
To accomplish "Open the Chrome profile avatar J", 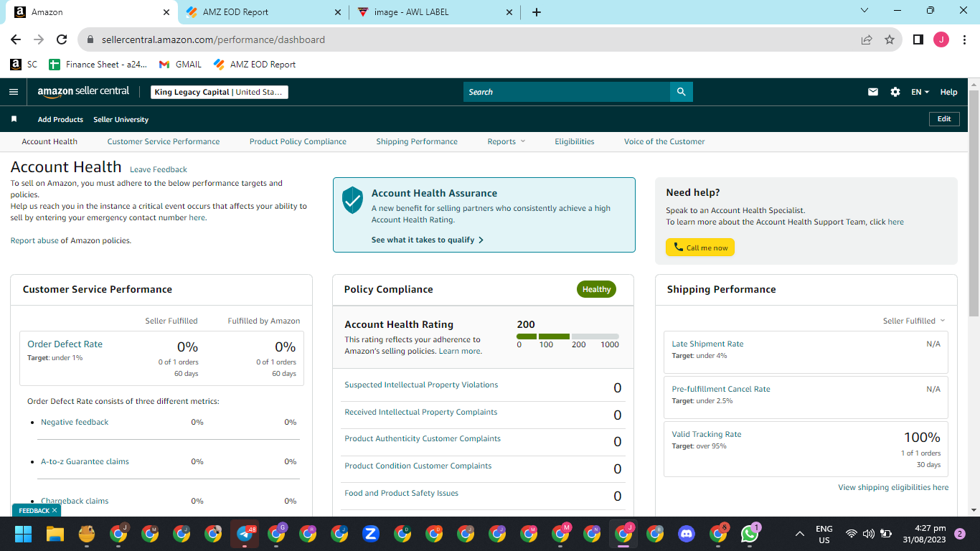I will [x=941, y=39].
